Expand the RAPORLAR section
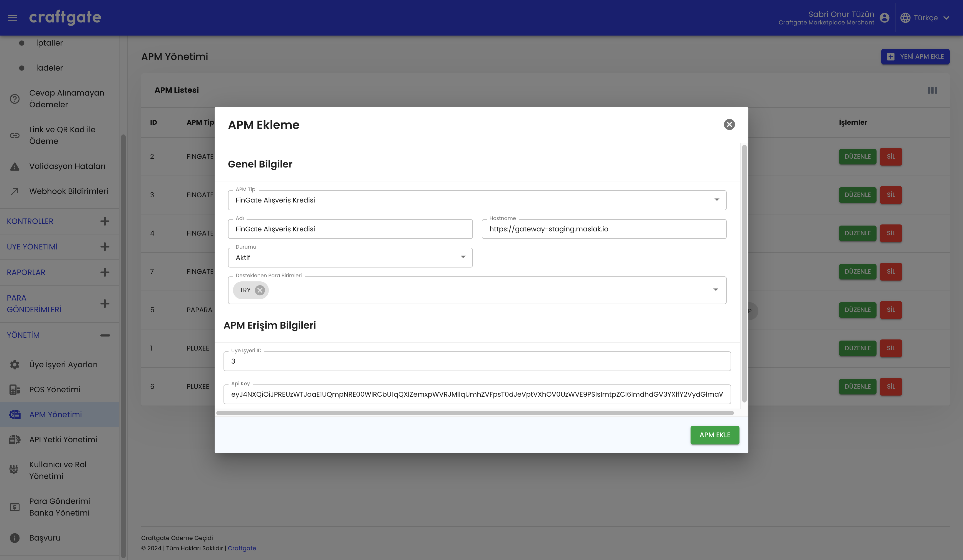The image size is (963, 560). tap(105, 272)
